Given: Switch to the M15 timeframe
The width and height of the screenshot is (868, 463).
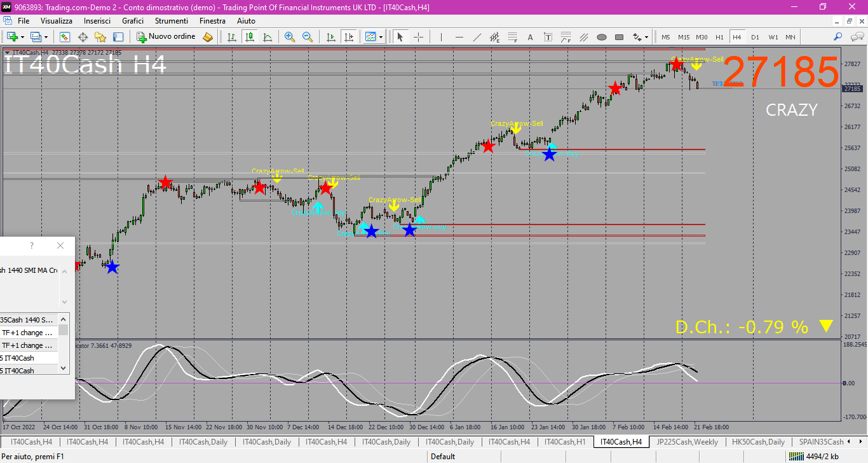Looking at the screenshot, I should coord(684,37).
